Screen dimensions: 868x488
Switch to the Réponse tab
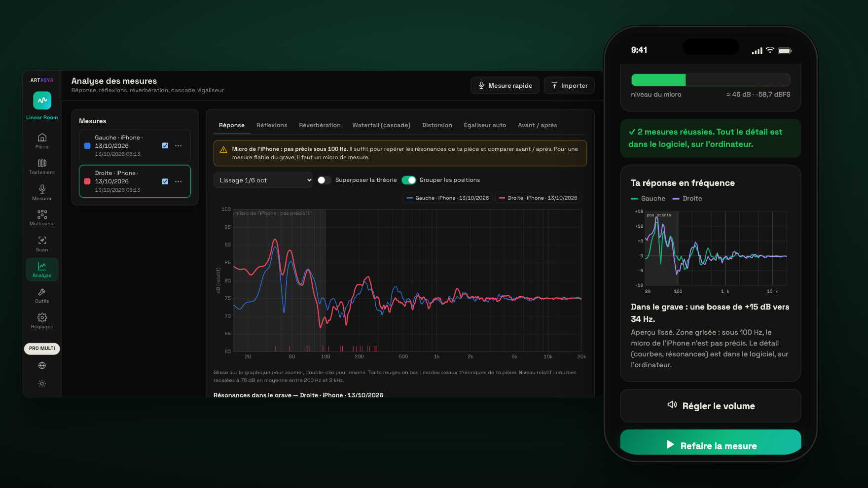coord(232,125)
